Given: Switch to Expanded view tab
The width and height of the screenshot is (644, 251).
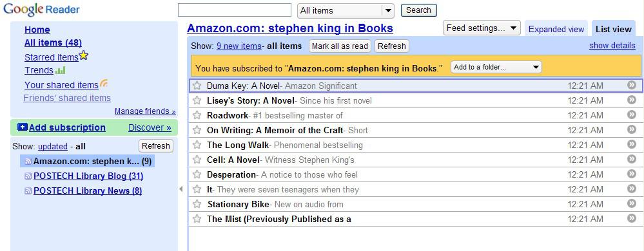Looking at the screenshot, I should (x=556, y=29).
